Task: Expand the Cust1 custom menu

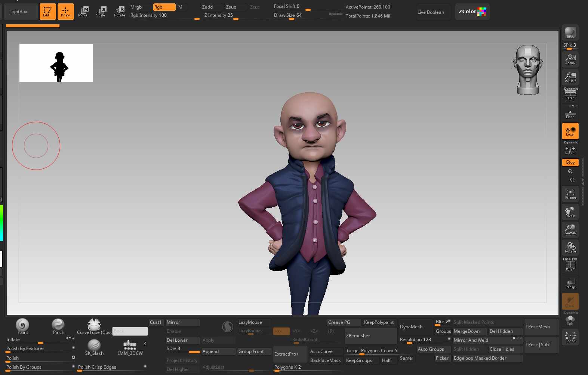Action: pos(156,322)
